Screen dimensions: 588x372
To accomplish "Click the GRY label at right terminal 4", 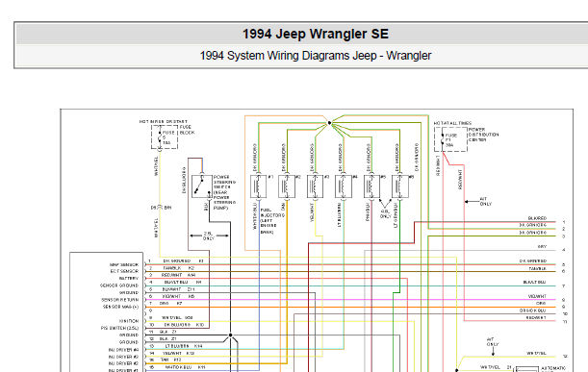I will click(x=542, y=246).
